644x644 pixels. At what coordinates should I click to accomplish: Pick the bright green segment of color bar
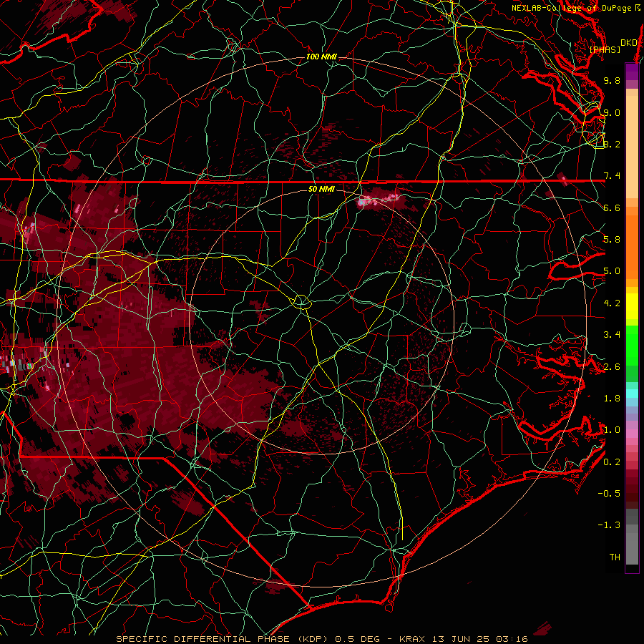632,345
